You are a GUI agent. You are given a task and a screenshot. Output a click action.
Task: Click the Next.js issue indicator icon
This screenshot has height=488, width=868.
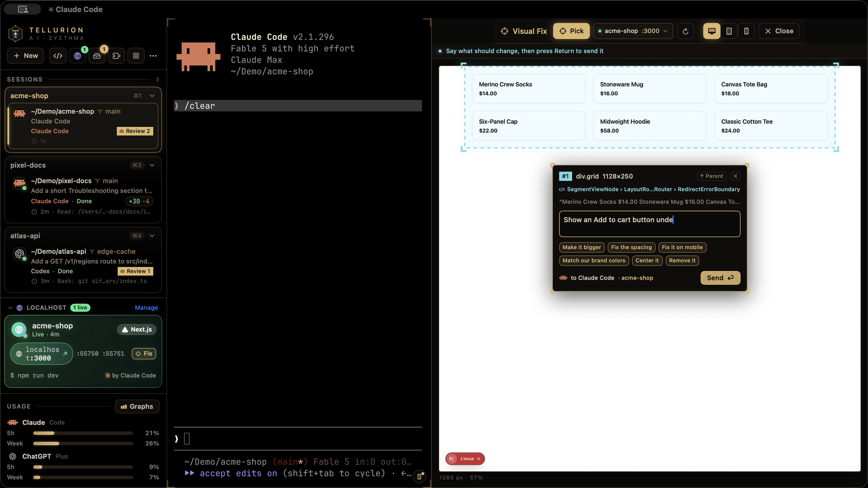pos(452,459)
